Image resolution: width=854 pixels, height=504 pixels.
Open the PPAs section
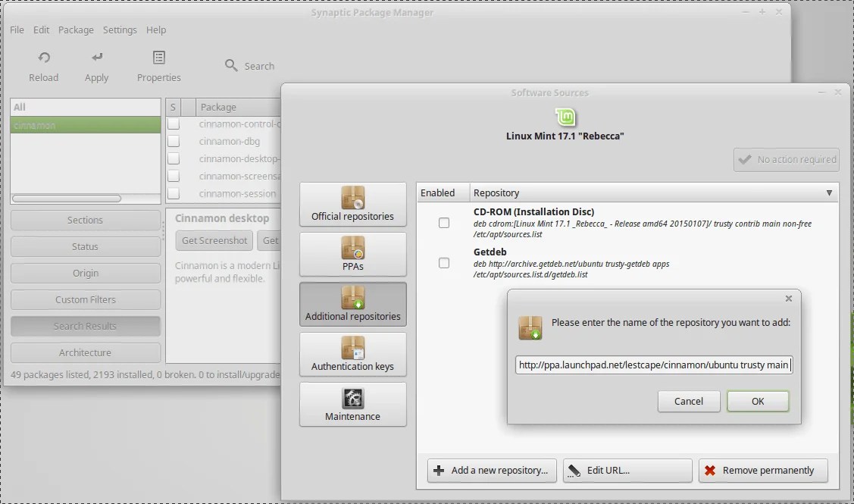pyautogui.click(x=352, y=254)
